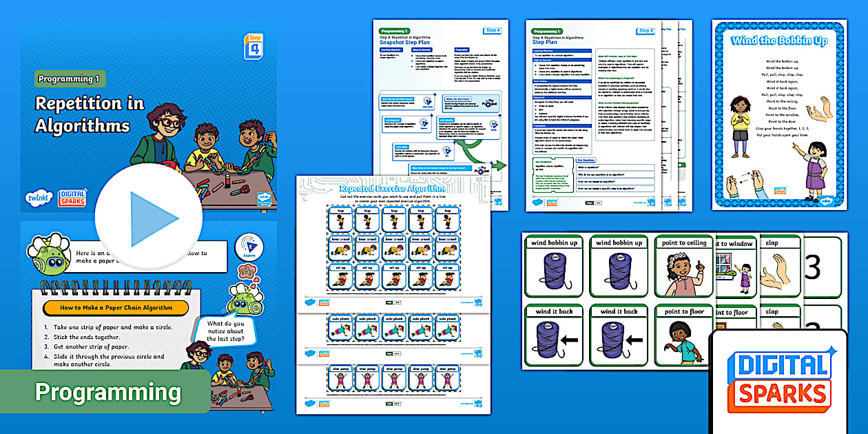The image size is (868, 434).
Task: Open the Wind the Bobbin Up poster
Action: [x=779, y=114]
